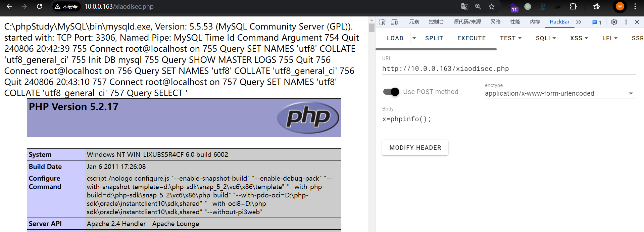644x232 pixels.
Task: Open the purple extension with badge 11
Action: (513, 7)
